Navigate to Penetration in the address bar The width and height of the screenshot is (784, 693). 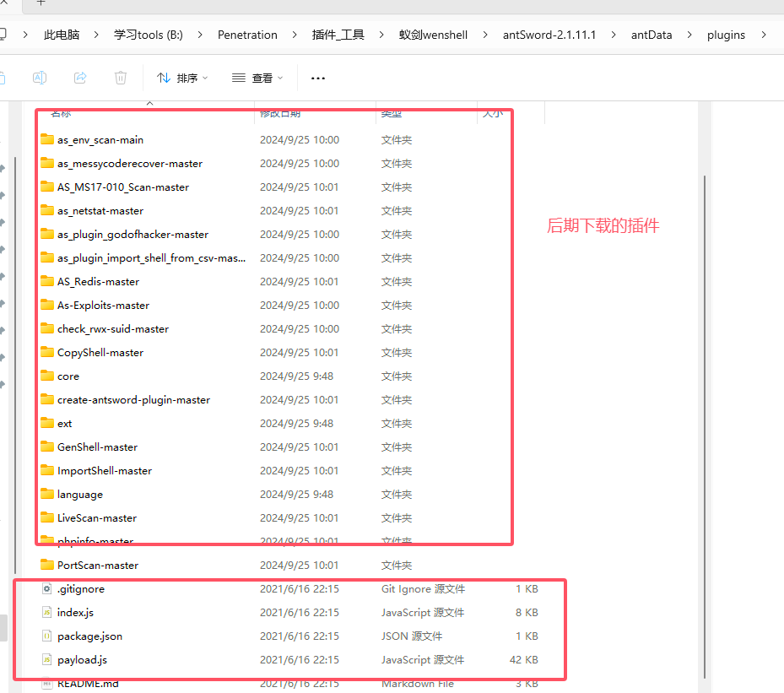247,35
